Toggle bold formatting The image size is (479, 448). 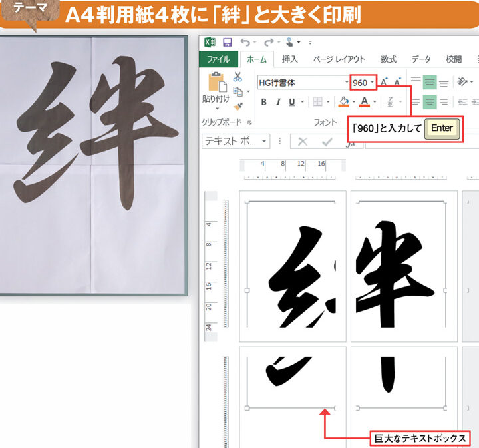[264, 102]
